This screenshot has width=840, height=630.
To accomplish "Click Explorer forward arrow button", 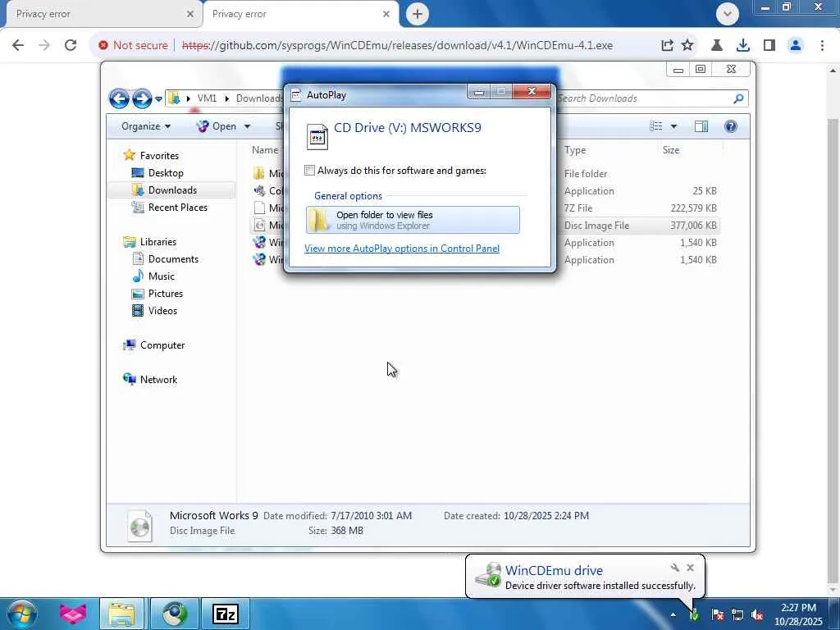I will point(141,98).
